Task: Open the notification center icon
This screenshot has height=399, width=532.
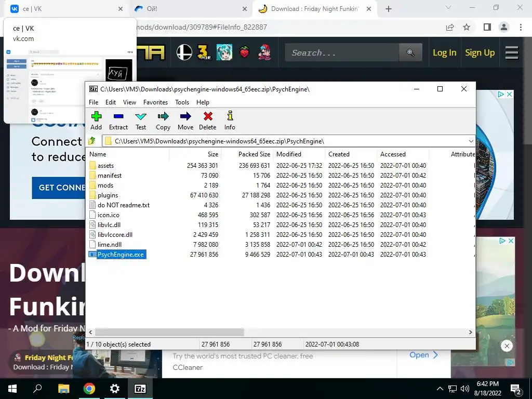Action: pos(516,389)
